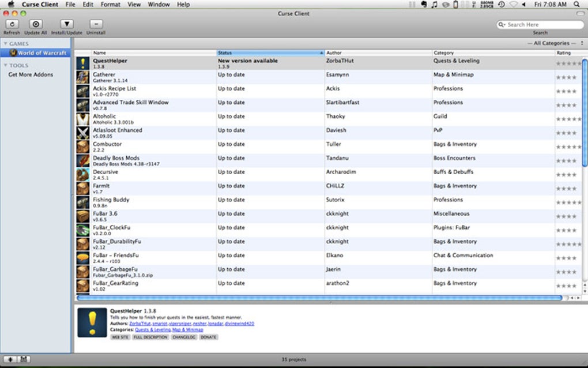Screen dimensions: 588x368
Task: Click the Fishing Buddy star rating
Action: pyautogui.click(x=569, y=202)
